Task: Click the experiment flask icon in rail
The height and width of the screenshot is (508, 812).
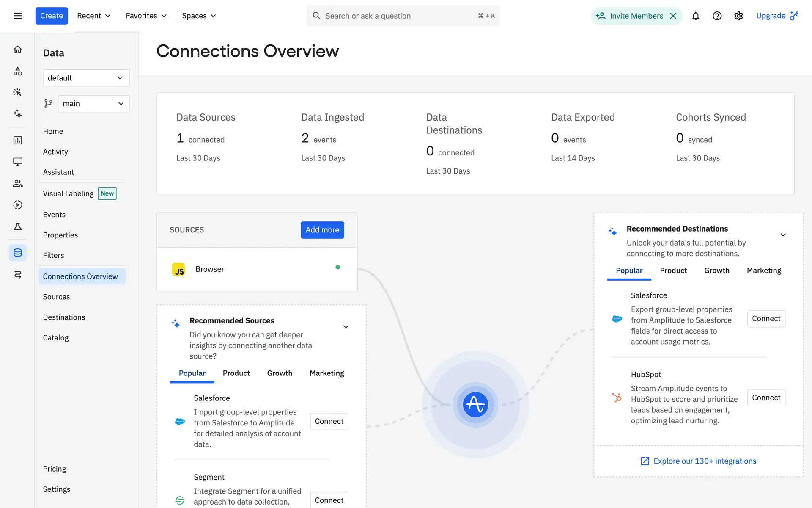Action: (17, 226)
